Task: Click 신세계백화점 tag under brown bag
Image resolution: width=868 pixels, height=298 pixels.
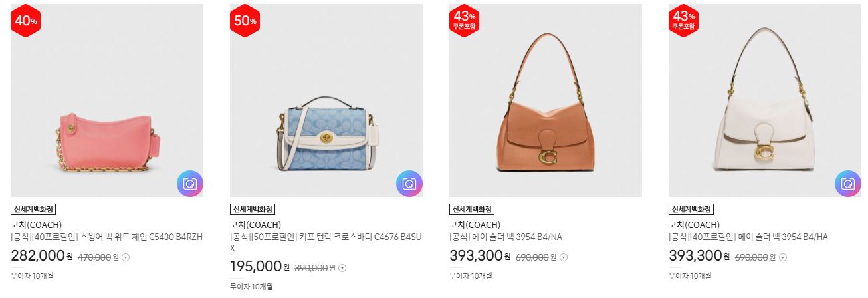Action: click(472, 209)
